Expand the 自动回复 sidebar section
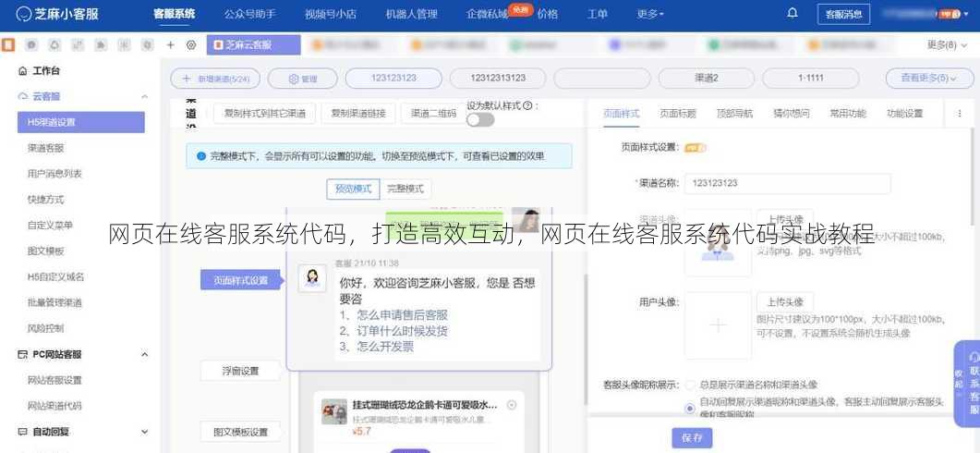 tap(144, 432)
